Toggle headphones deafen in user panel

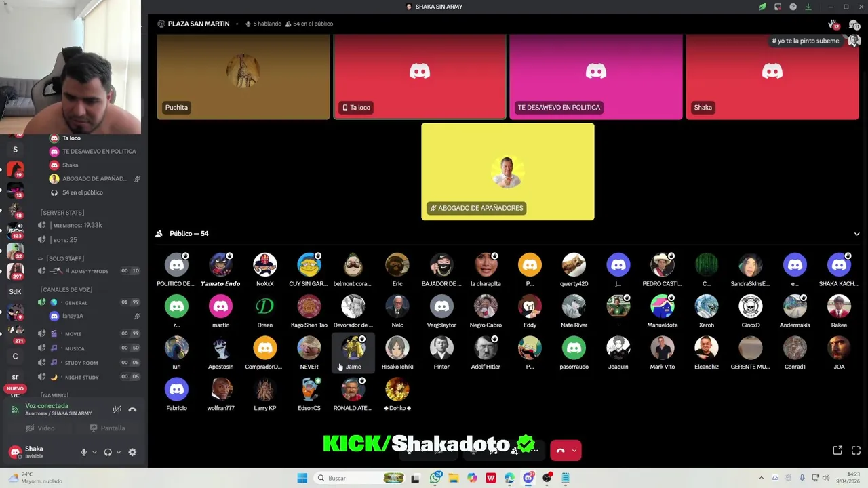click(108, 452)
